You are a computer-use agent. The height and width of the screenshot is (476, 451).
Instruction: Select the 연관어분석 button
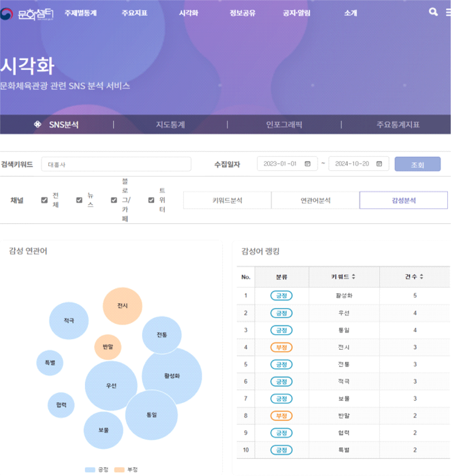[315, 200]
